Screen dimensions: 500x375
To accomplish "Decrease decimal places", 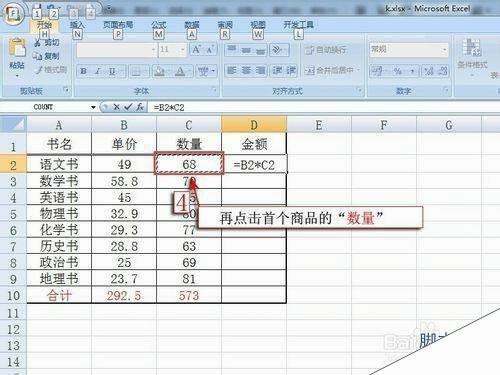I will click(442, 71).
